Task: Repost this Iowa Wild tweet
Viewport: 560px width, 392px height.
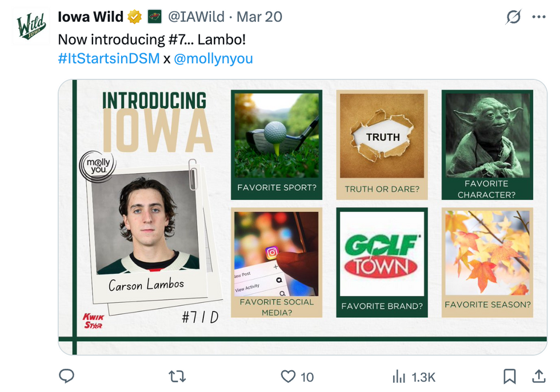Action: tap(177, 376)
